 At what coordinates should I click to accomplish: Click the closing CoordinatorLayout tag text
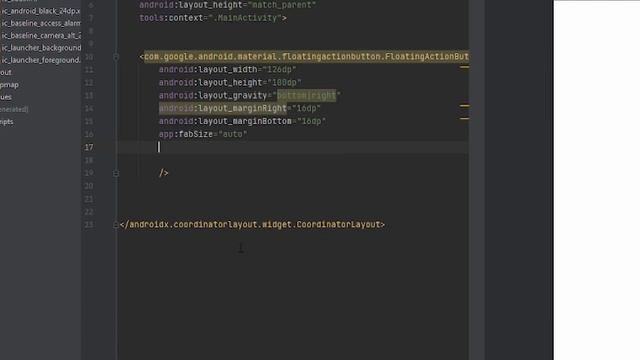coord(252,224)
